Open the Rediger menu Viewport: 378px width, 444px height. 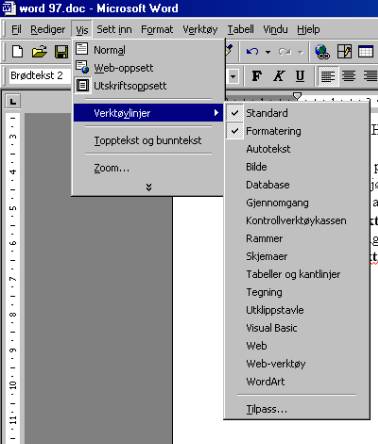pyautogui.click(x=47, y=30)
